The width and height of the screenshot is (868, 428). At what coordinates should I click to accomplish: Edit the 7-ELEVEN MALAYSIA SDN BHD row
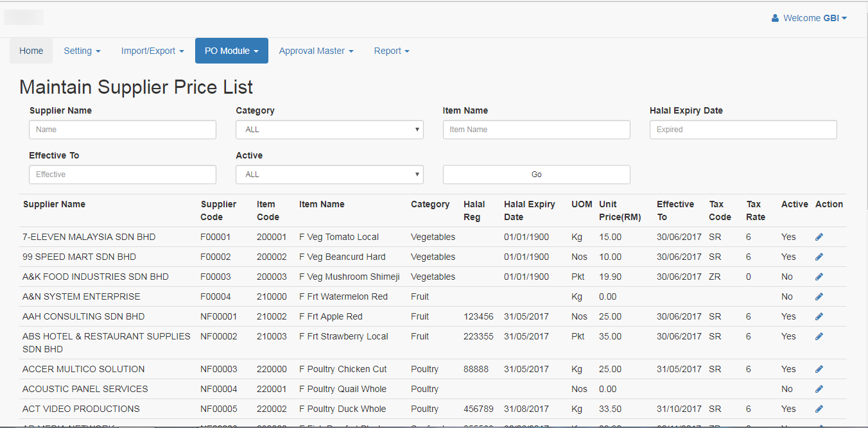[819, 237]
